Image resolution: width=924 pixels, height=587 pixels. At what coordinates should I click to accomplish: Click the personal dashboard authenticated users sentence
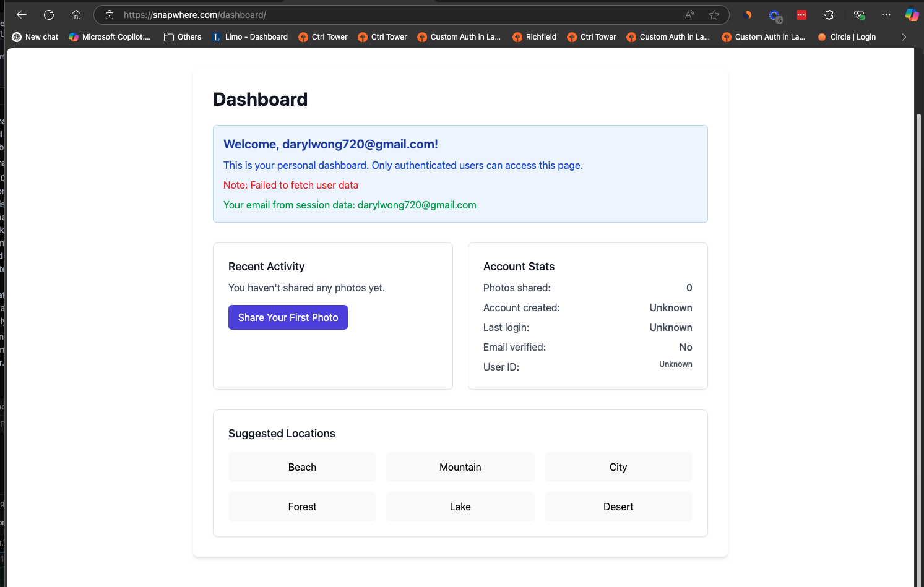(403, 165)
